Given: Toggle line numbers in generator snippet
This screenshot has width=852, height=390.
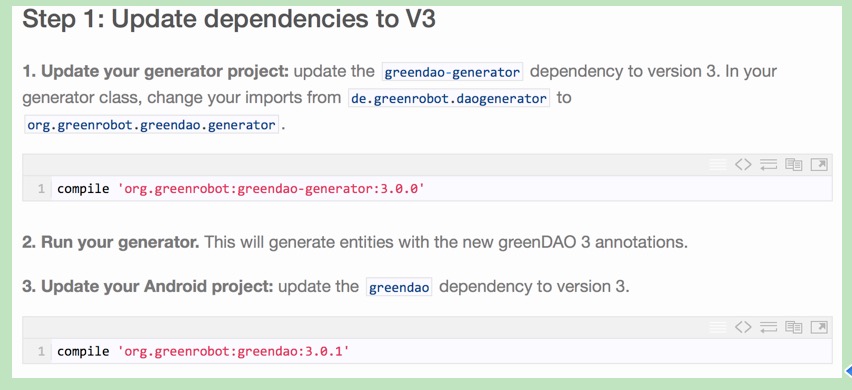Looking at the screenshot, I should point(718,165).
